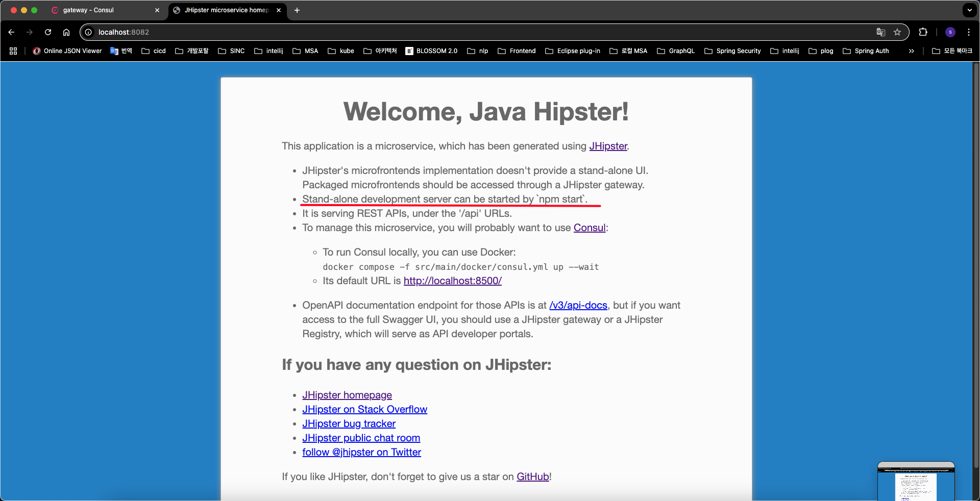Open the 번역 translate bookmark
The height and width of the screenshot is (501, 980).
point(121,51)
